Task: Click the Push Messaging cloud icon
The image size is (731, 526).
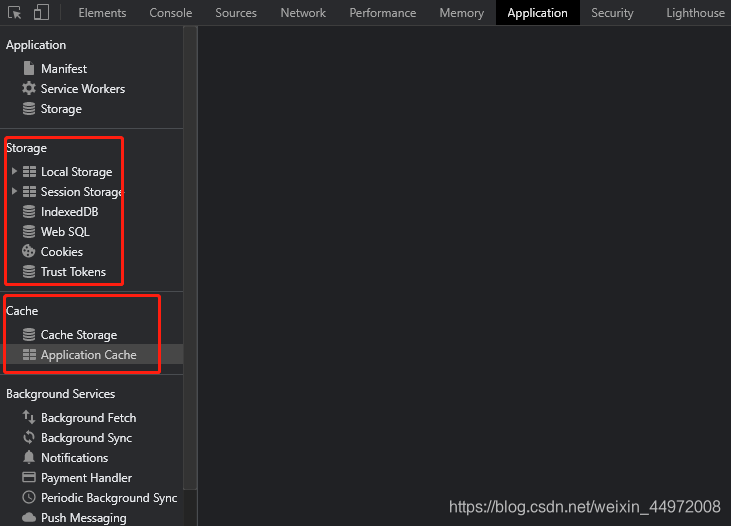Action: 29,517
